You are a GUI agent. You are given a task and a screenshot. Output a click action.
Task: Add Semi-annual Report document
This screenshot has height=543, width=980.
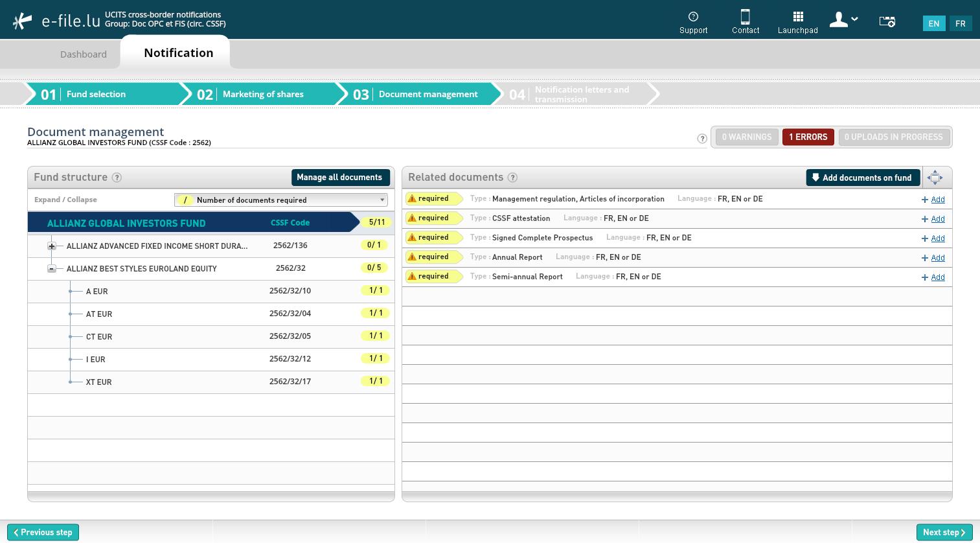coord(933,277)
